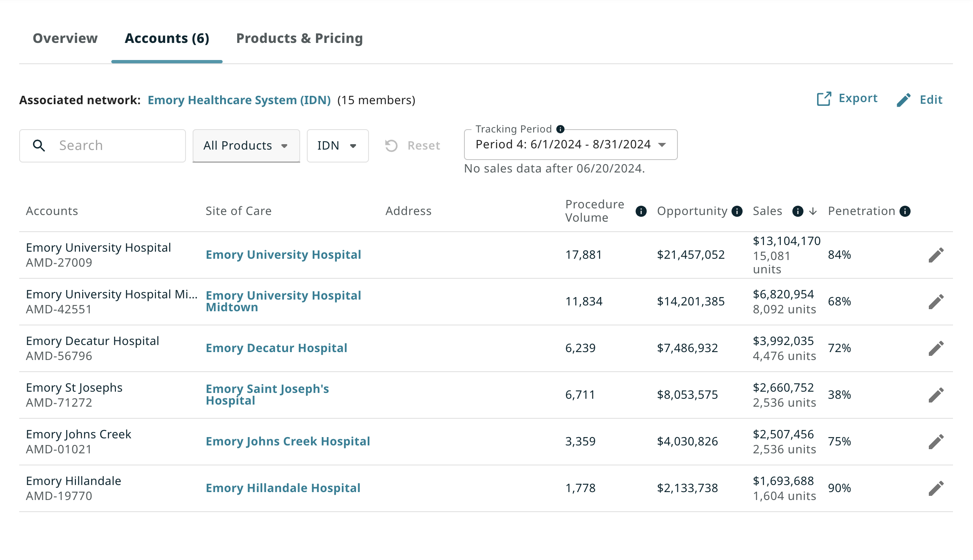The height and width of the screenshot is (560, 973).
Task: Edit the Emory Decatur Hospital row pencil
Action: tap(936, 348)
